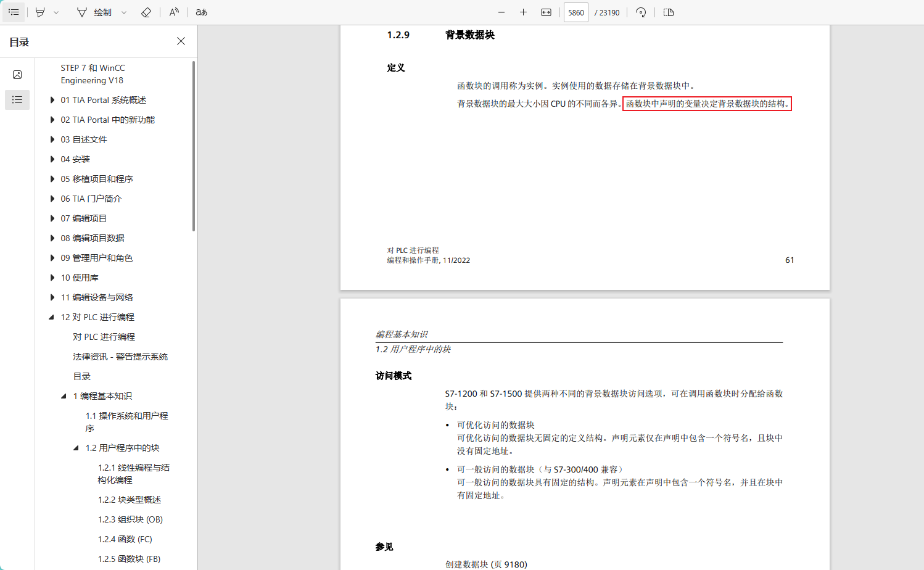Zoom in with the plus button
This screenshot has width=924, height=570.
coord(523,12)
